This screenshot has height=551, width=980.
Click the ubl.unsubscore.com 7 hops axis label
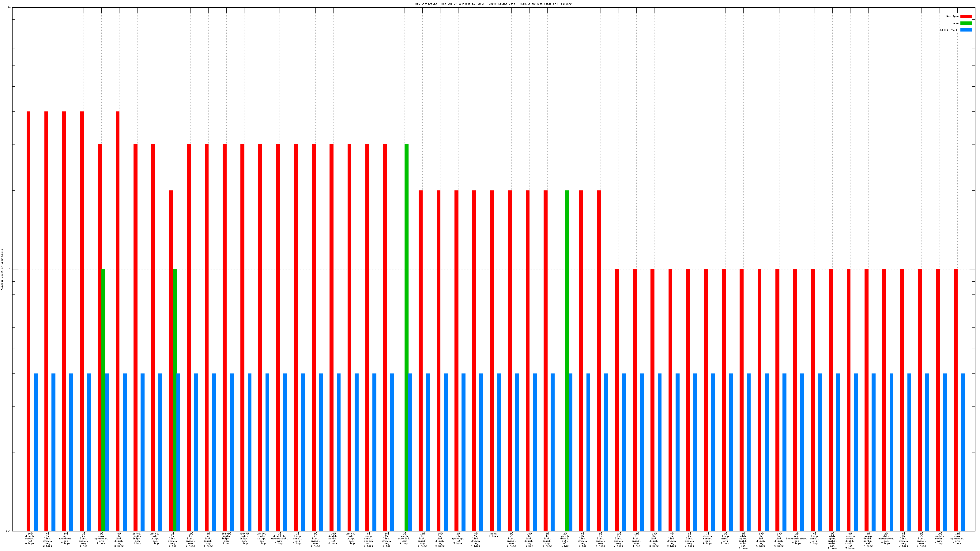(x=886, y=538)
